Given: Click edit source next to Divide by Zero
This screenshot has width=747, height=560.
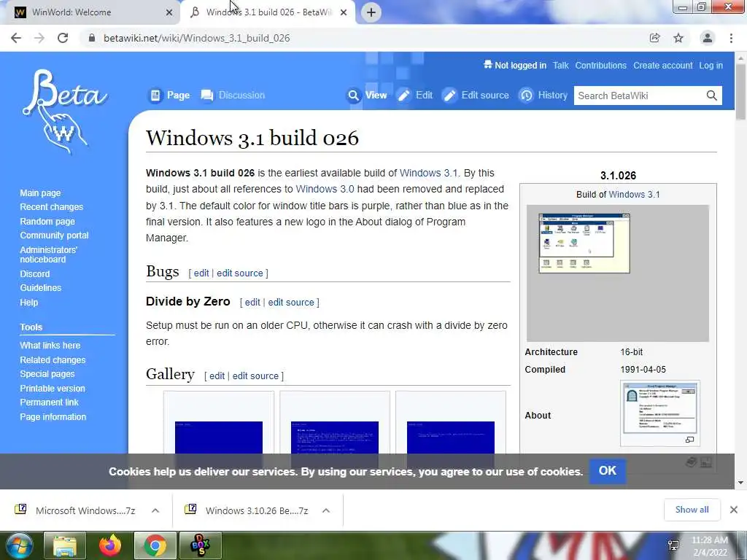Looking at the screenshot, I should [x=291, y=302].
